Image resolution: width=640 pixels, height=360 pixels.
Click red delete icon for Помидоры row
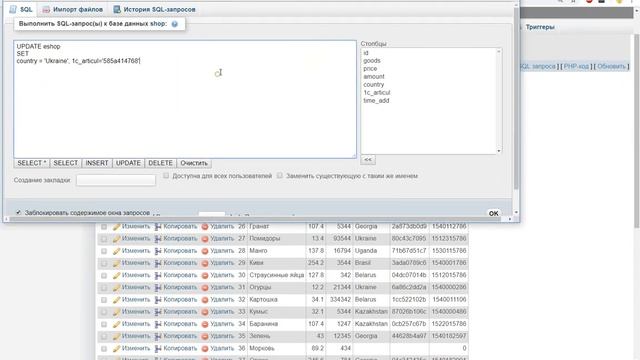point(205,239)
